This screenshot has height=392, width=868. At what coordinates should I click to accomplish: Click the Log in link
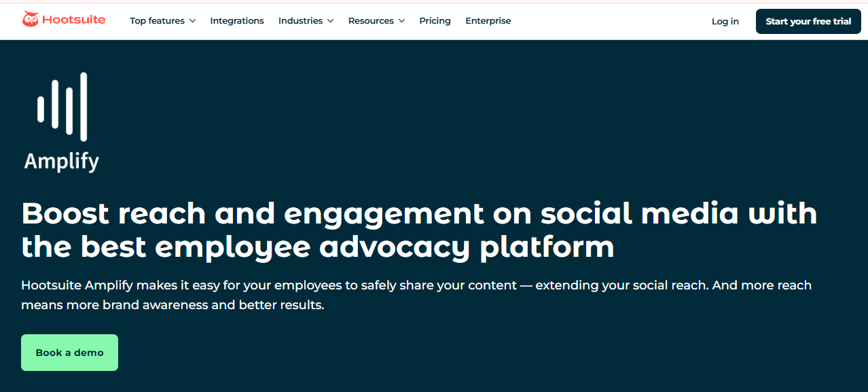(x=725, y=22)
